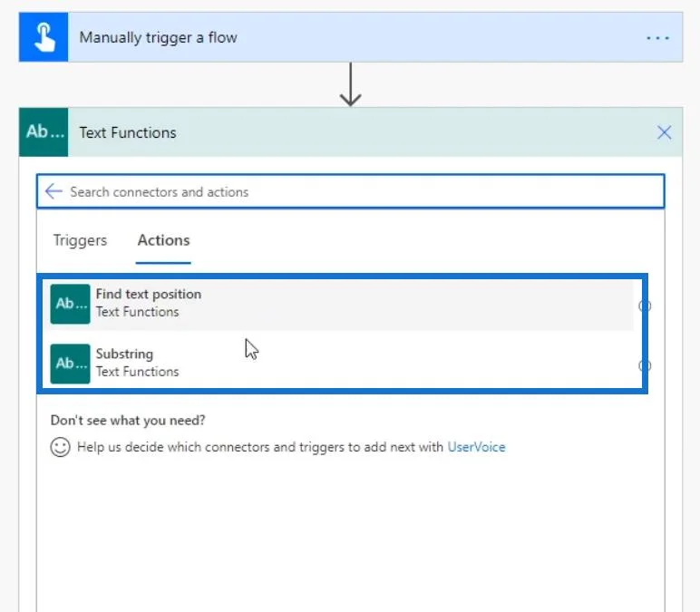Show info for Find text position
700x612 pixels.
click(645, 306)
